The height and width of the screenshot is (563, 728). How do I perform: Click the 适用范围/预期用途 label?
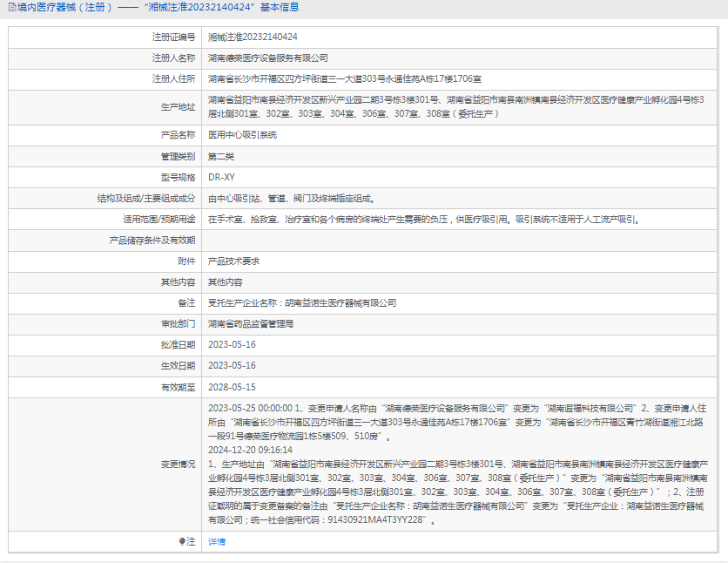(x=159, y=220)
